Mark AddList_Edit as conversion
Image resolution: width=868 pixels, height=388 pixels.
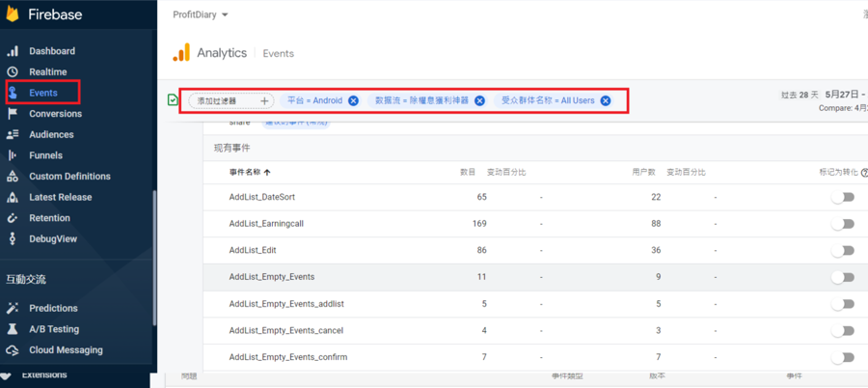point(843,251)
